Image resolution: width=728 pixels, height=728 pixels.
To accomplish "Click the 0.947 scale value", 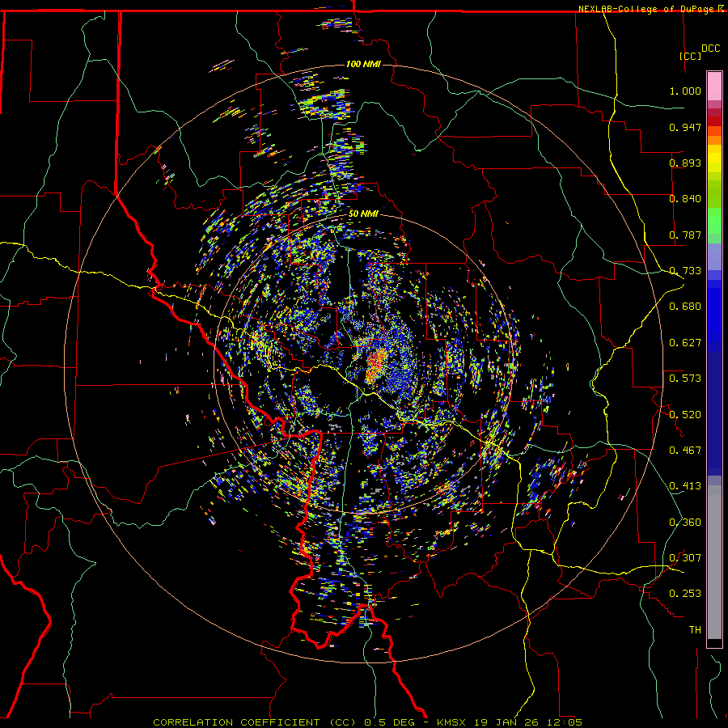I will [x=685, y=127].
